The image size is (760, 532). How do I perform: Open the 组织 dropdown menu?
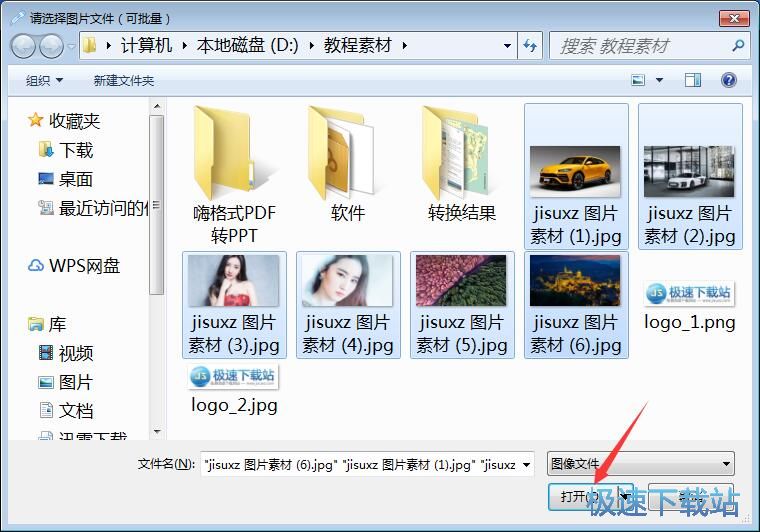tap(44, 80)
